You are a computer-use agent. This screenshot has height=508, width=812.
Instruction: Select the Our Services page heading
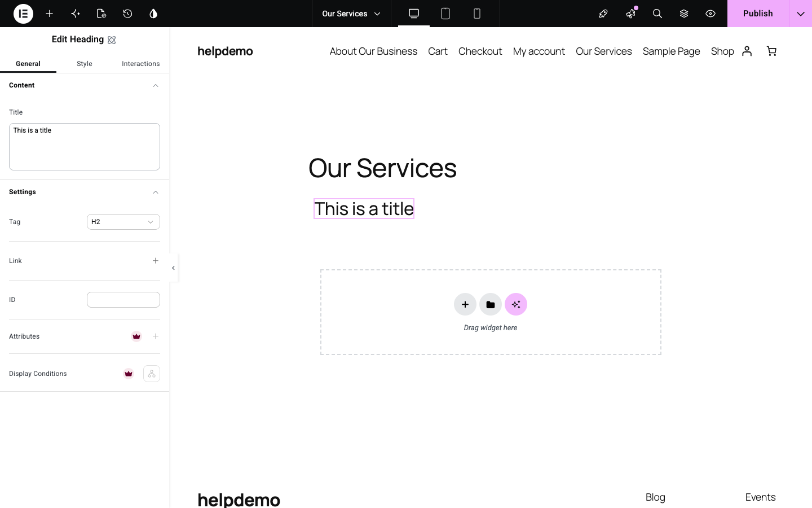click(x=382, y=168)
